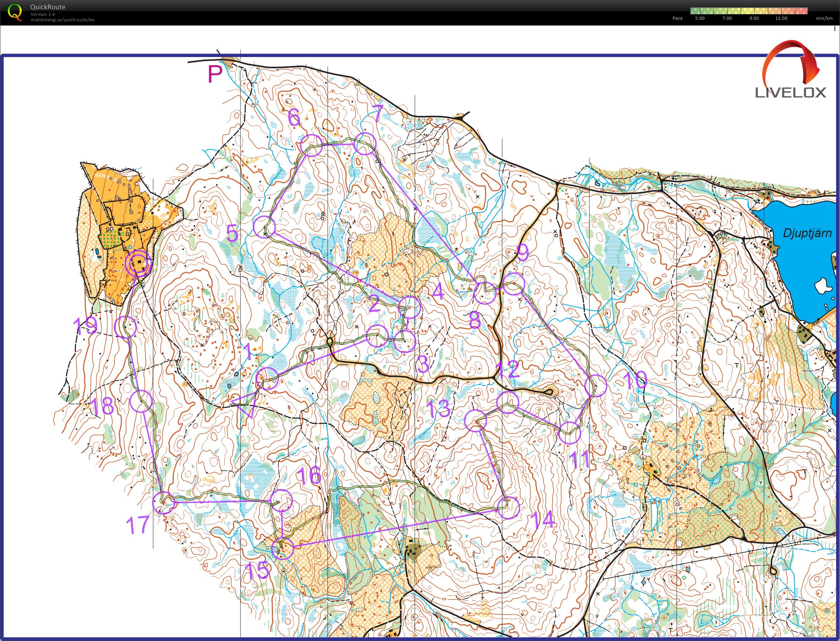This screenshot has height=641, width=840.
Task: Select control circle number 5
Action: pyautogui.click(x=264, y=227)
